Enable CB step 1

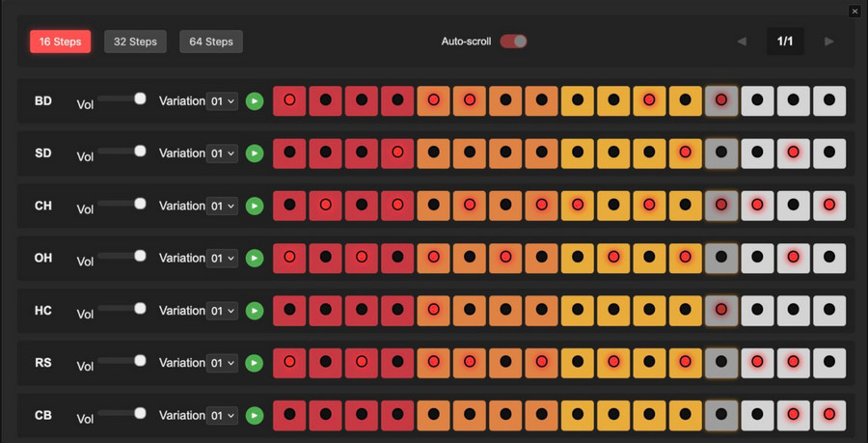coord(289,415)
